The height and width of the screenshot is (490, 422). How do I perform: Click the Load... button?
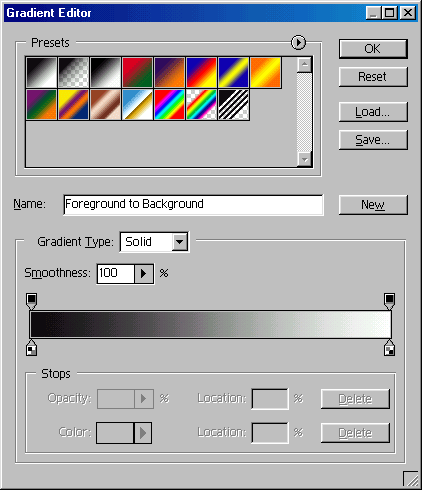click(x=373, y=112)
